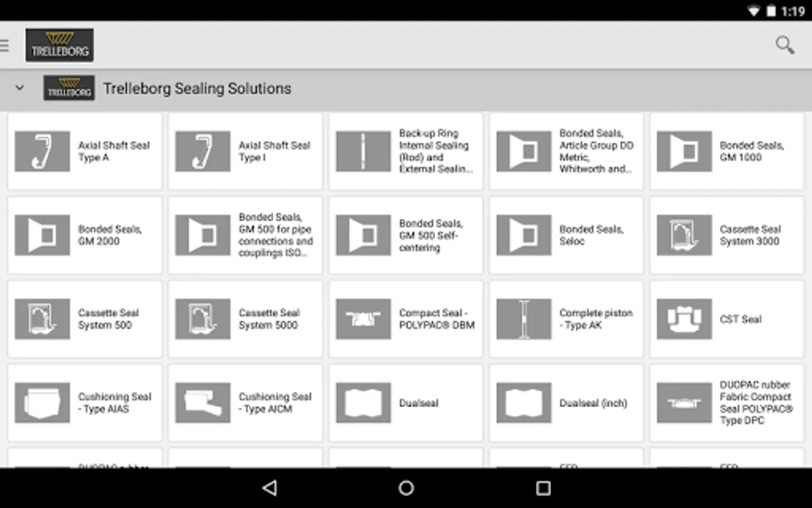Viewport: 812px width, 508px height.
Task: Tap the 1:19 clock in status bar
Action: coord(793,11)
